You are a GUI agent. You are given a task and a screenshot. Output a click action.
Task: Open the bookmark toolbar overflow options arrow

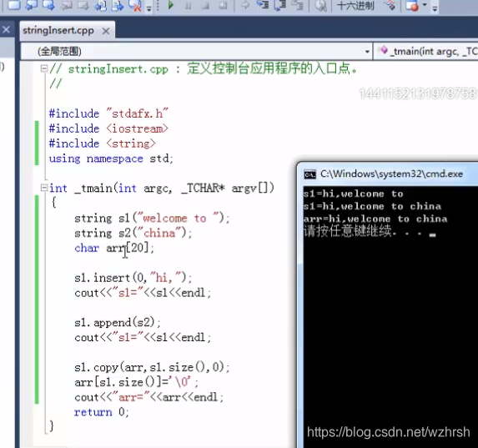pyautogui.click(x=148, y=8)
